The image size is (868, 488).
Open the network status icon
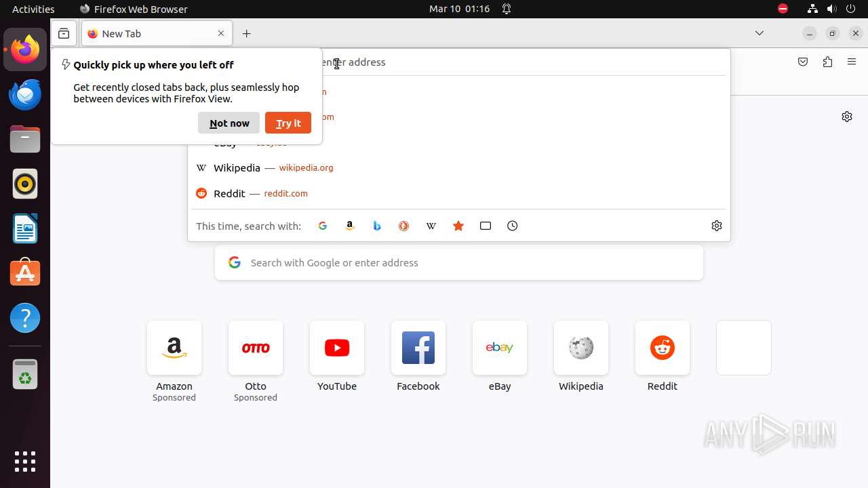[812, 9]
